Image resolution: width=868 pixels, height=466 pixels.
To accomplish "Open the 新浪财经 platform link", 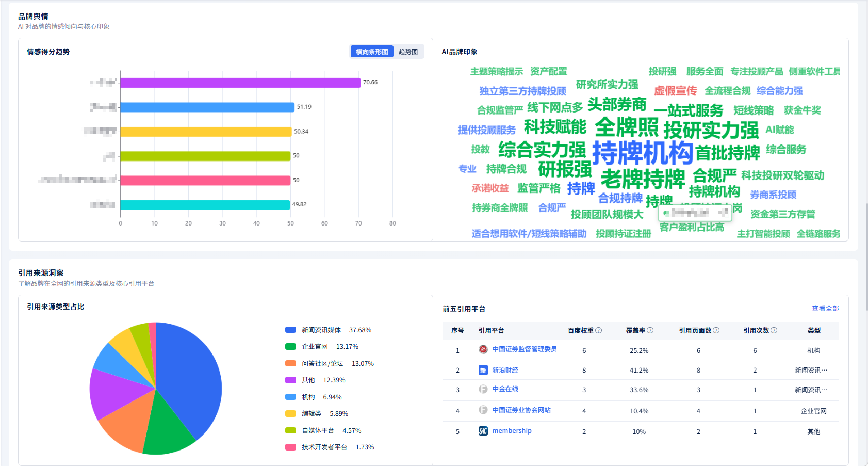I will coord(505,370).
